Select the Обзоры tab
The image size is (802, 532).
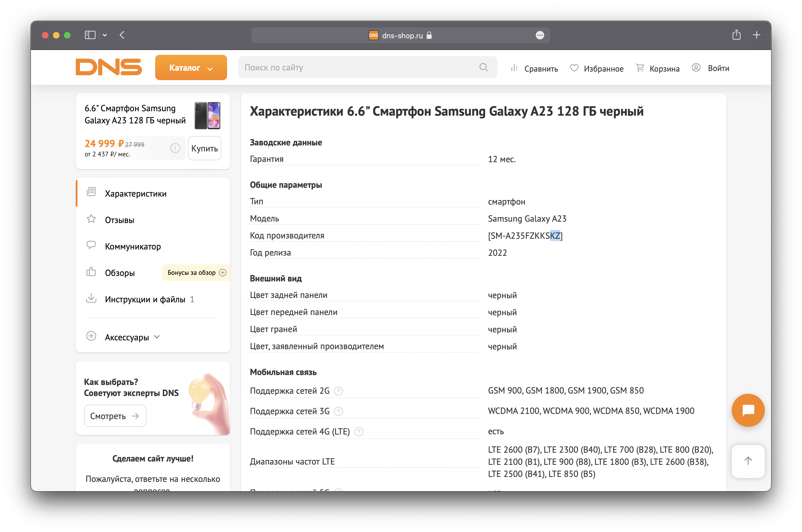pyautogui.click(x=120, y=273)
